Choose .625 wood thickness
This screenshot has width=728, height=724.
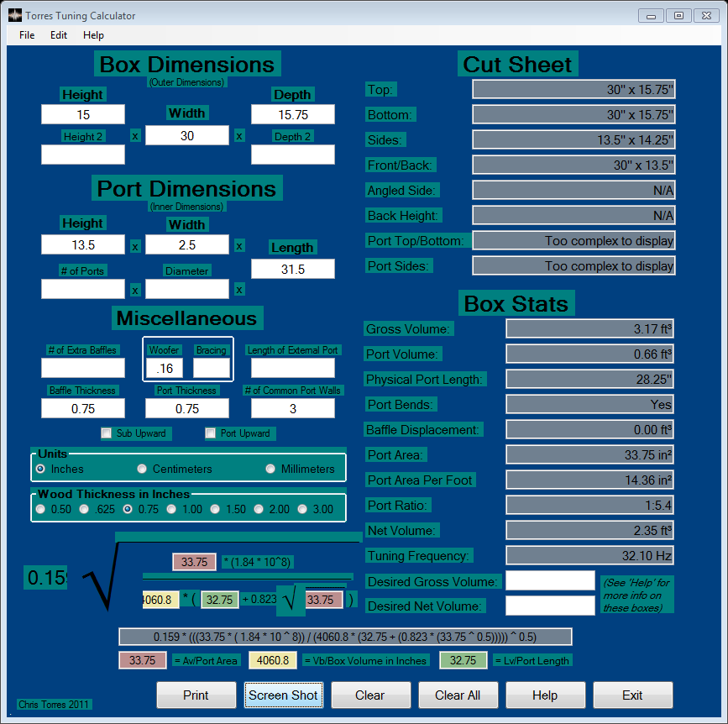84,509
